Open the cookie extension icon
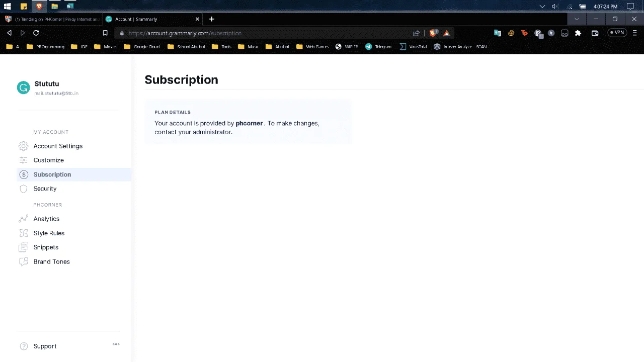This screenshot has width=644, height=362. point(511,33)
